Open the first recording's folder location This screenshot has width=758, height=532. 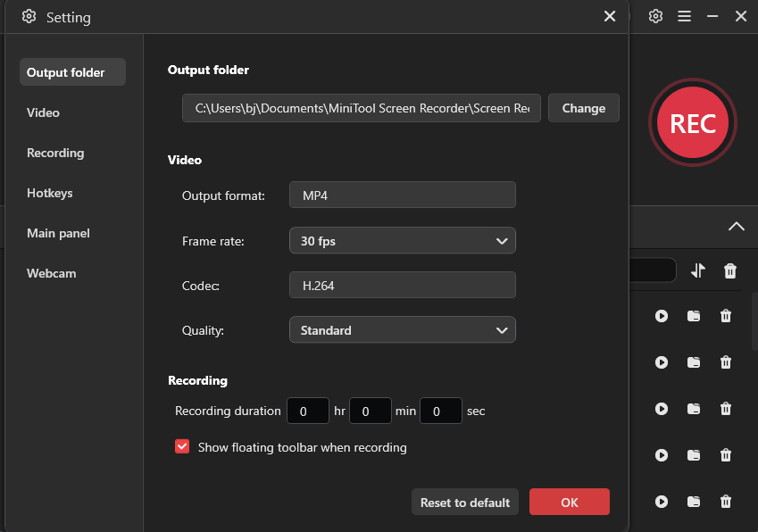click(x=694, y=316)
